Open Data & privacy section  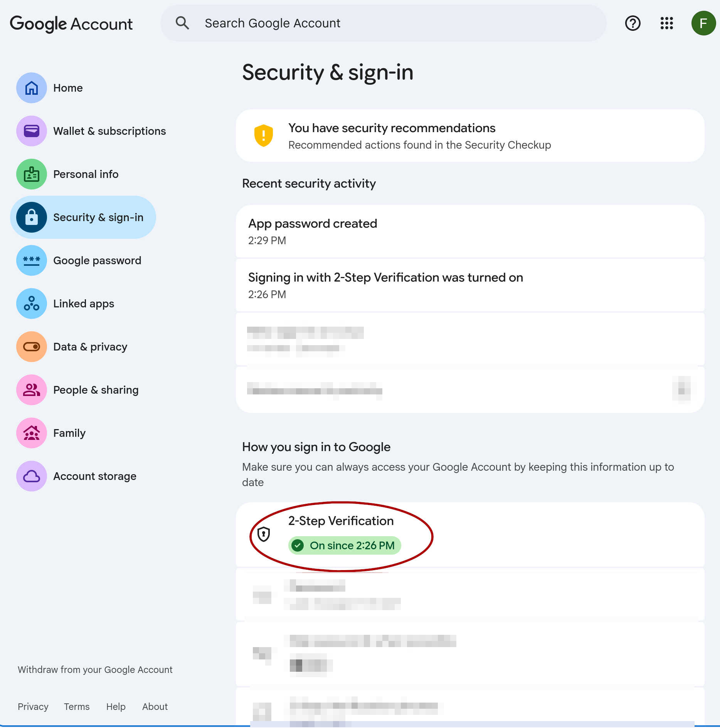90,347
